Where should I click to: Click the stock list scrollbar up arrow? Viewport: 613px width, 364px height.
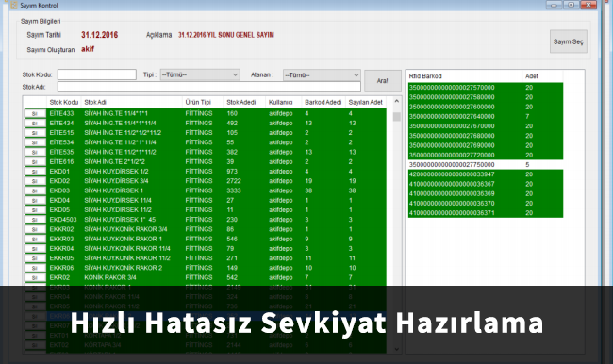pos(396,101)
